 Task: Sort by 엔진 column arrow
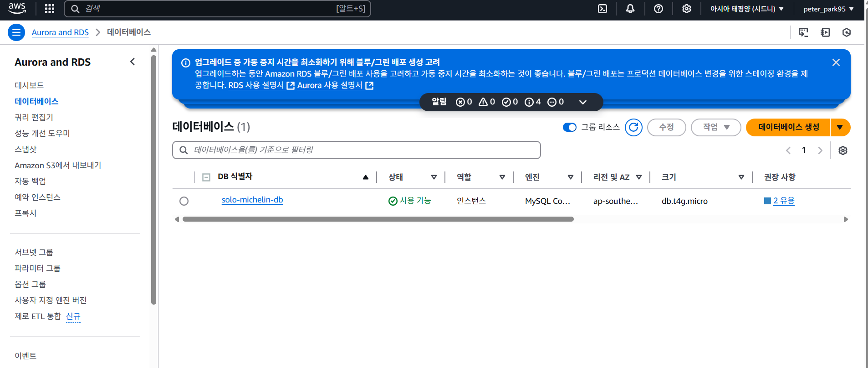(571, 177)
